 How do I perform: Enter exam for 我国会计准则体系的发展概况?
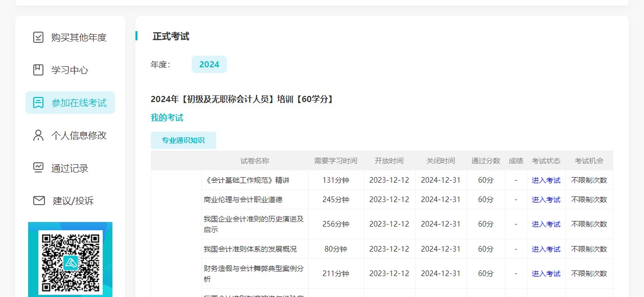click(x=546, y=249)
